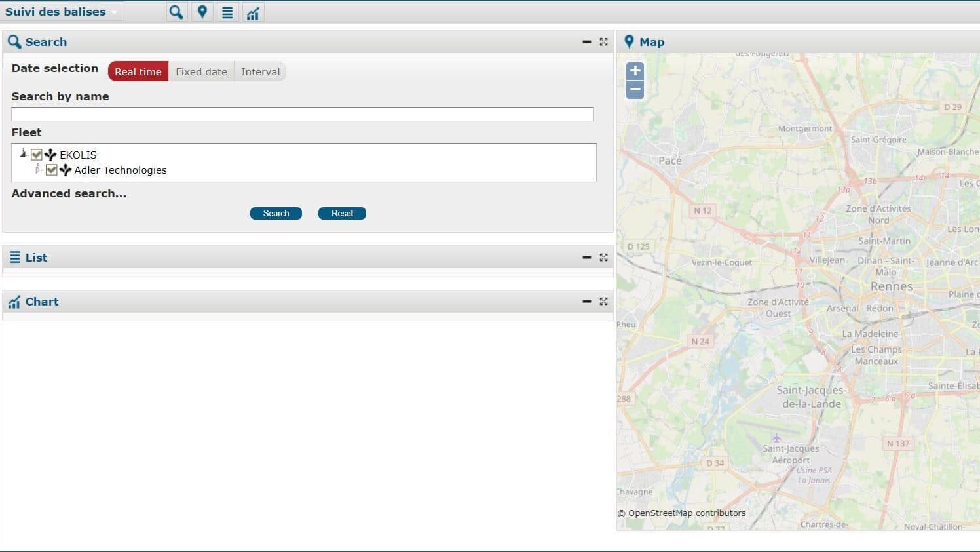Select Real time date mode
This screenshot has height=552, width=980.
(138, 71)
